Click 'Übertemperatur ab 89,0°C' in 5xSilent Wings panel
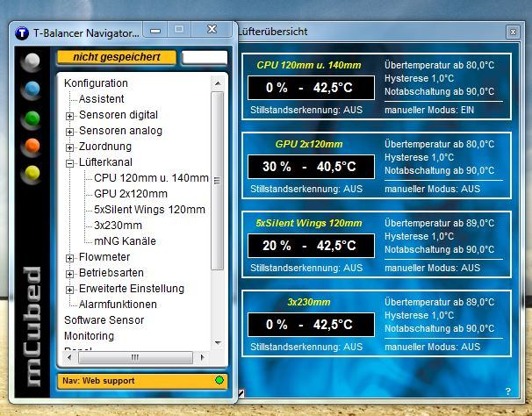 439,223
